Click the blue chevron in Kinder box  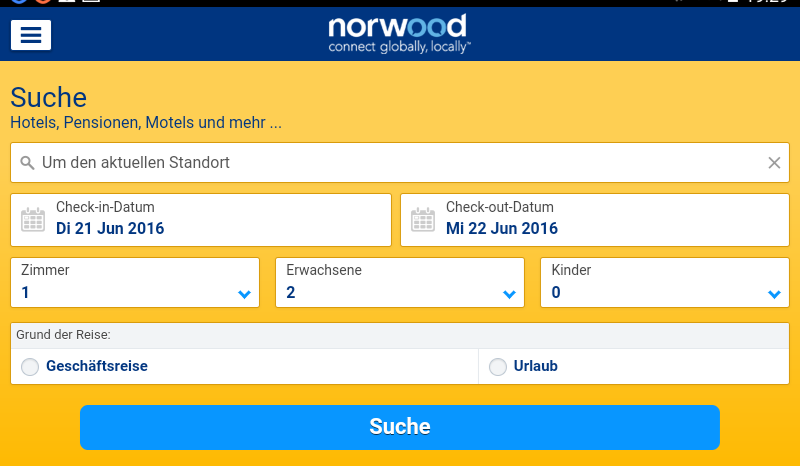coord(774,294)
